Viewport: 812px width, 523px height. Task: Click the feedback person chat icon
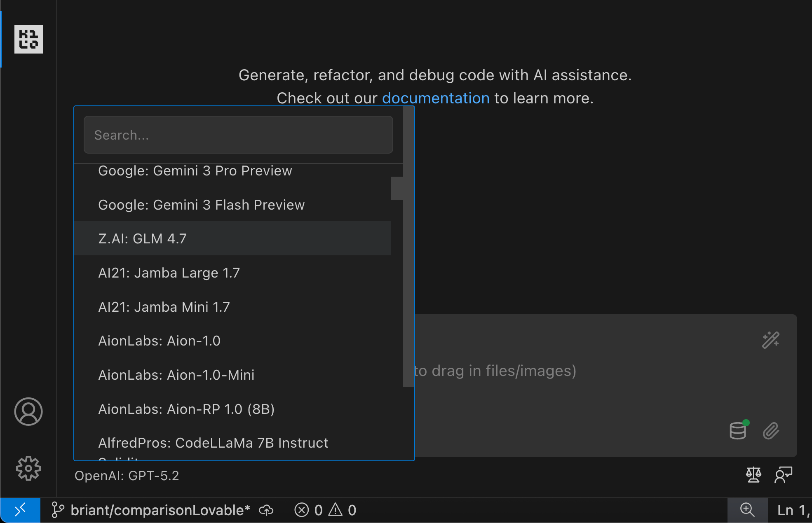(783, 475)
